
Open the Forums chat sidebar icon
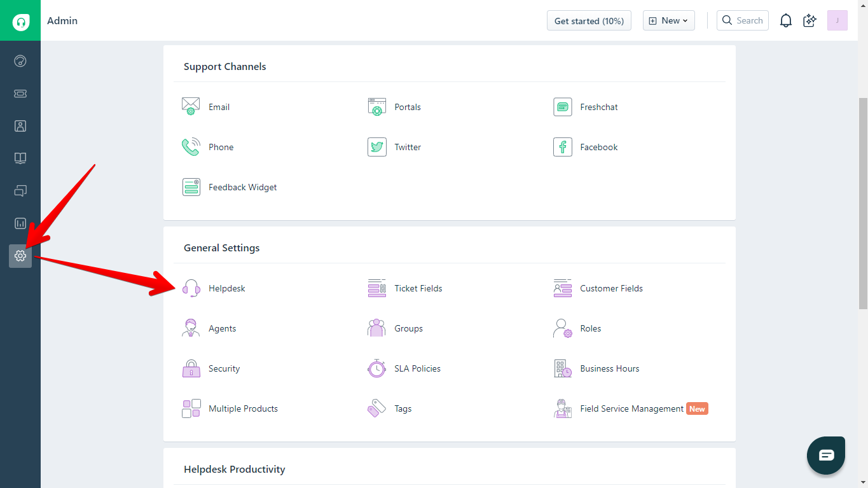click(20, 191)
